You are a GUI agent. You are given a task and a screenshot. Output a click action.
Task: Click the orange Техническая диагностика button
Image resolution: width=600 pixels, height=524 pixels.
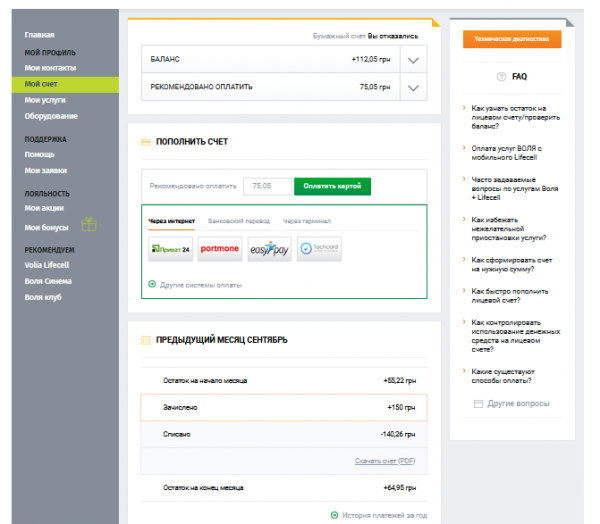512,39
